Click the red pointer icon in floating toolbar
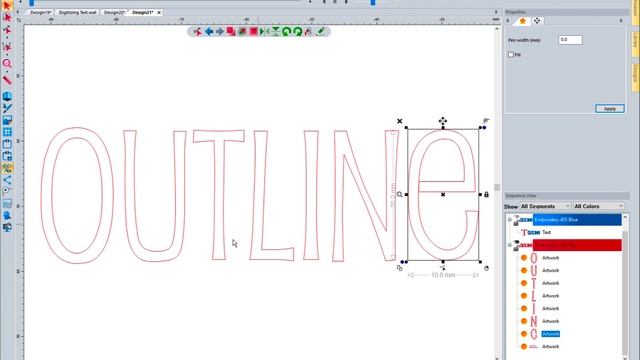 (198, 31)
